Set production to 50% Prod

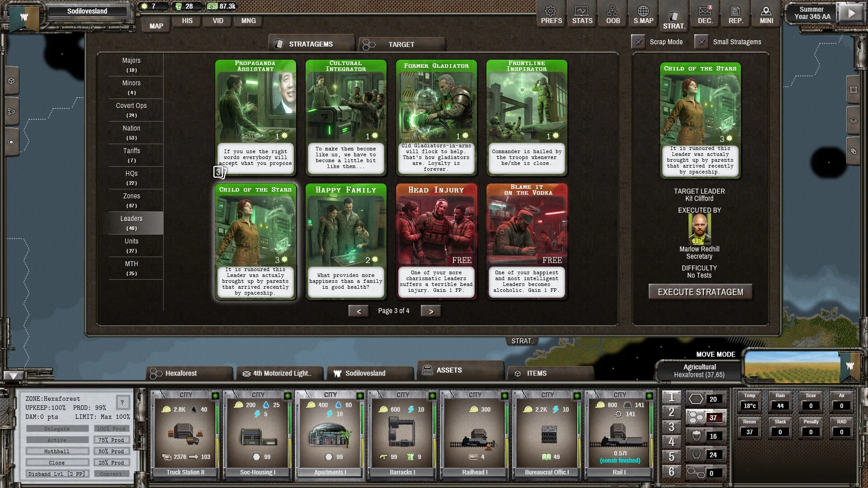tap(111, 451)
